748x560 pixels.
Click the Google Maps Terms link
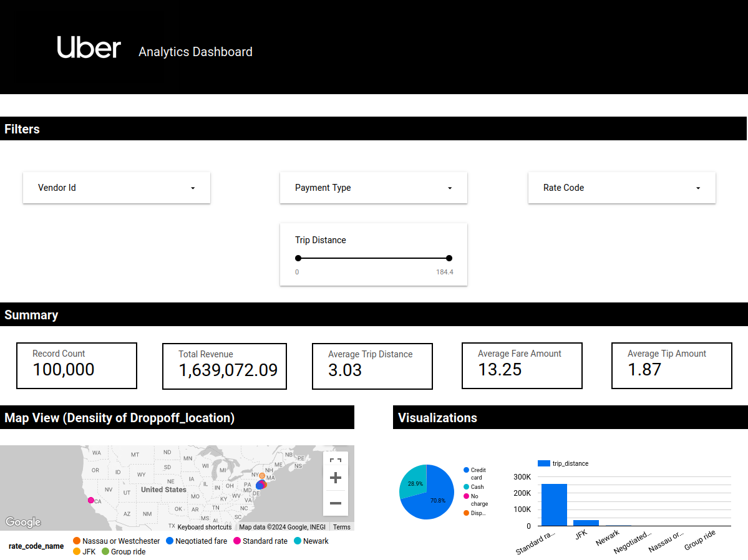coord(341,527)
